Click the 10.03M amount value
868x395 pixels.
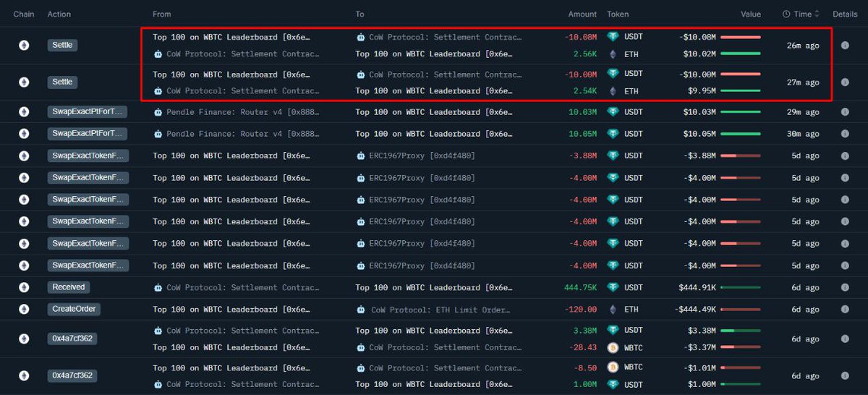583,112
